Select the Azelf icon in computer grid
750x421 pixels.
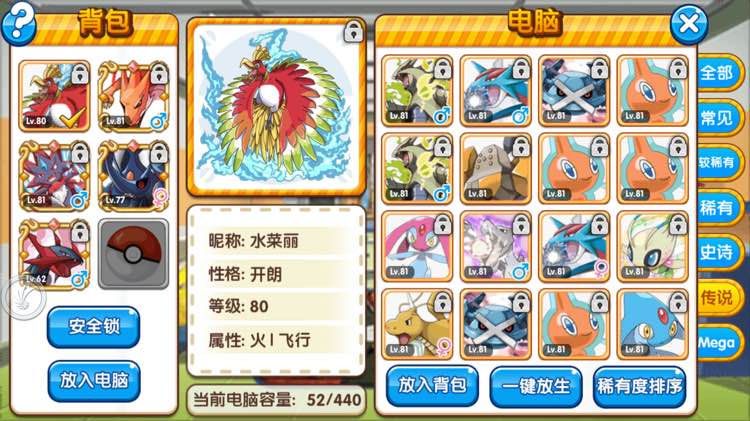[x=652, y=324]
